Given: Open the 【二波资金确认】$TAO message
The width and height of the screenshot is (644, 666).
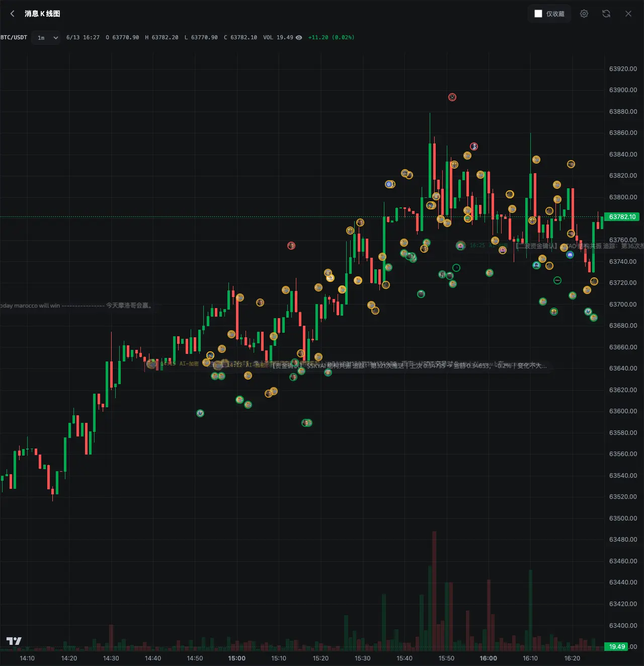Looking at the screenshot, I should pyautogui.click(x=580, y=246).
